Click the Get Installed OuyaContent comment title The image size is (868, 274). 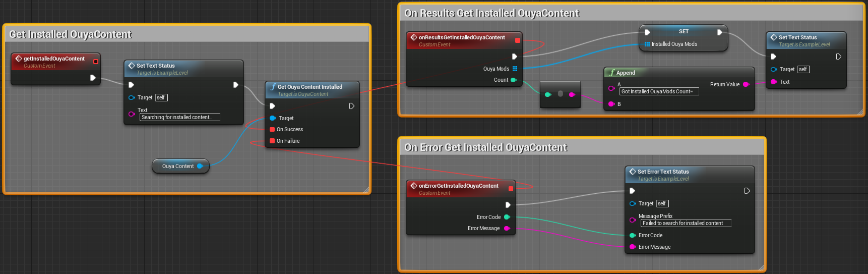point(70,34)
